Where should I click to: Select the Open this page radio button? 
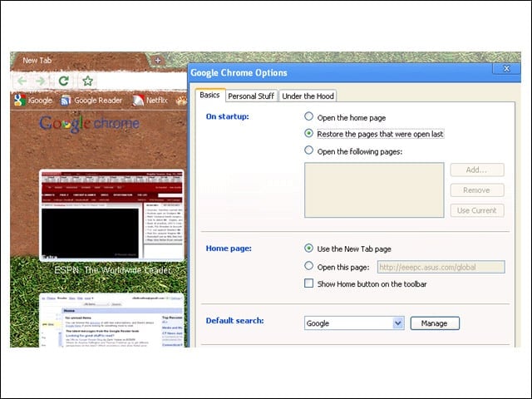[x=308, y=266]
